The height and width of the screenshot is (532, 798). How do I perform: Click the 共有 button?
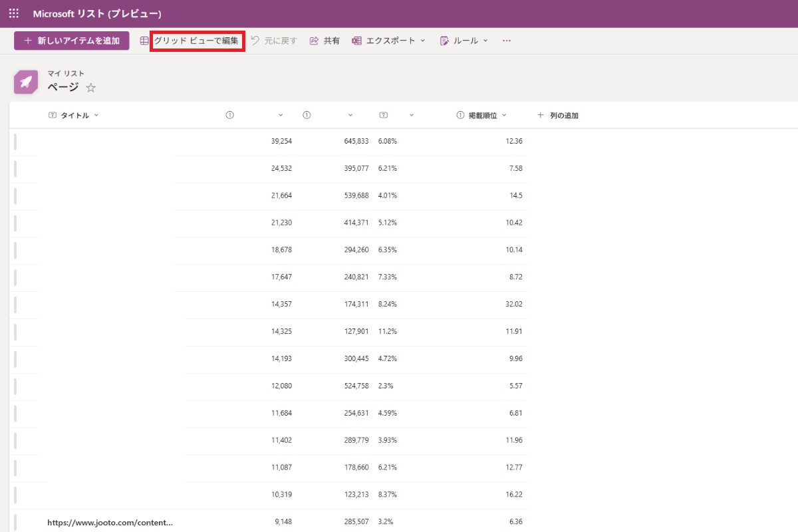[325, 41]
